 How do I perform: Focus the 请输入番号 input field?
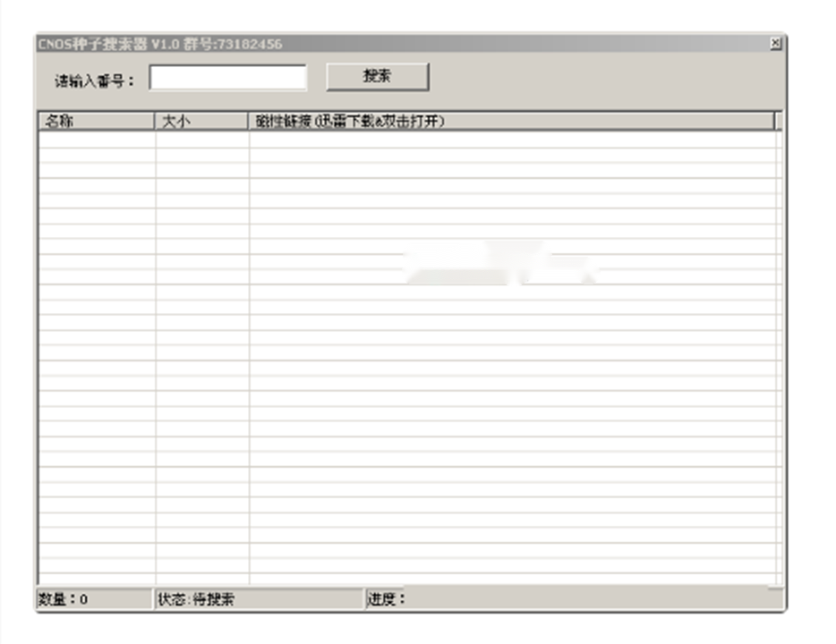pos(228,78)
